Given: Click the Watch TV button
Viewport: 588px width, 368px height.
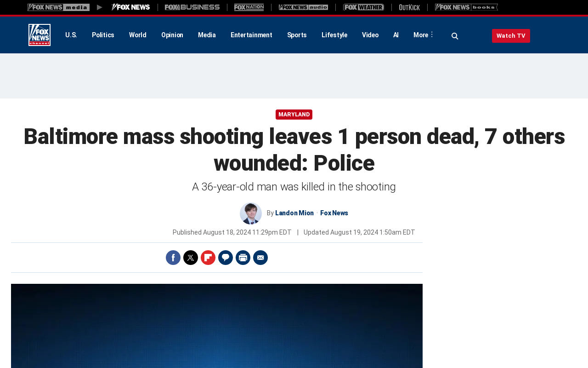Looking at the screenshot, I should [x=511, y=36].
